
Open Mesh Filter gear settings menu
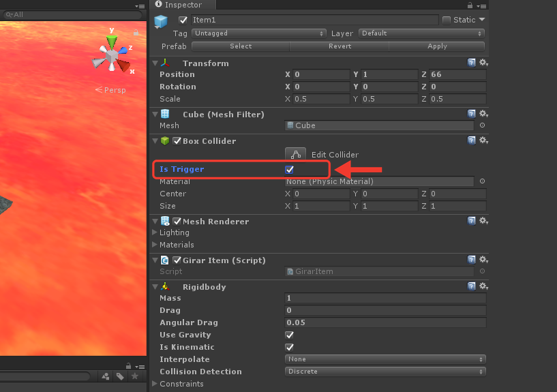click(x=483, y=114)
